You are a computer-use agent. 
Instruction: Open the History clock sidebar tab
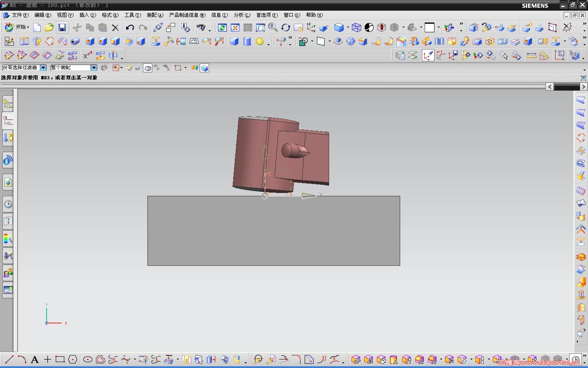(x=8, y=204)
